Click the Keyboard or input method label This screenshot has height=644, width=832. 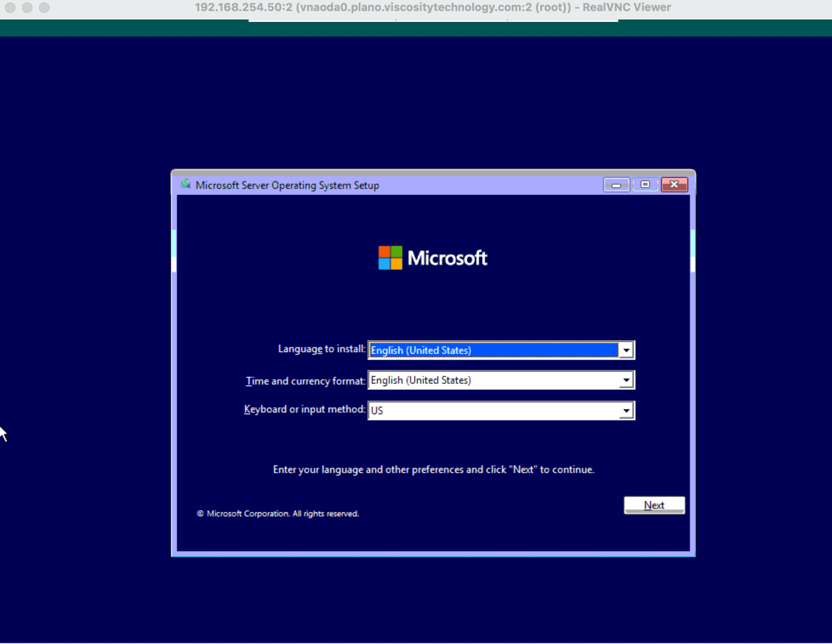tap(305, 409)
